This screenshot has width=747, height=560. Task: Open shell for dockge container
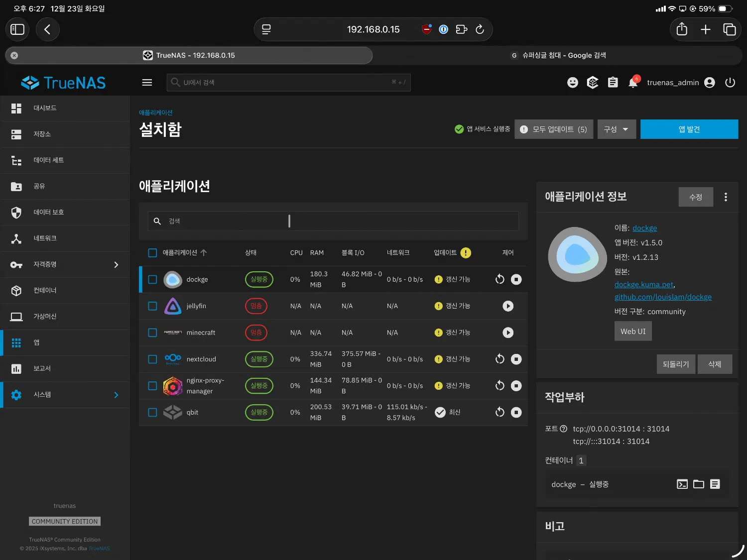[682, 484]
